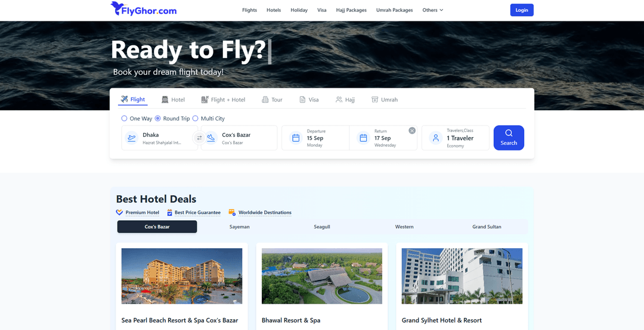Click the Departure calendar icon
This screenshot has height=330, width=644.
tap(296, 138)
